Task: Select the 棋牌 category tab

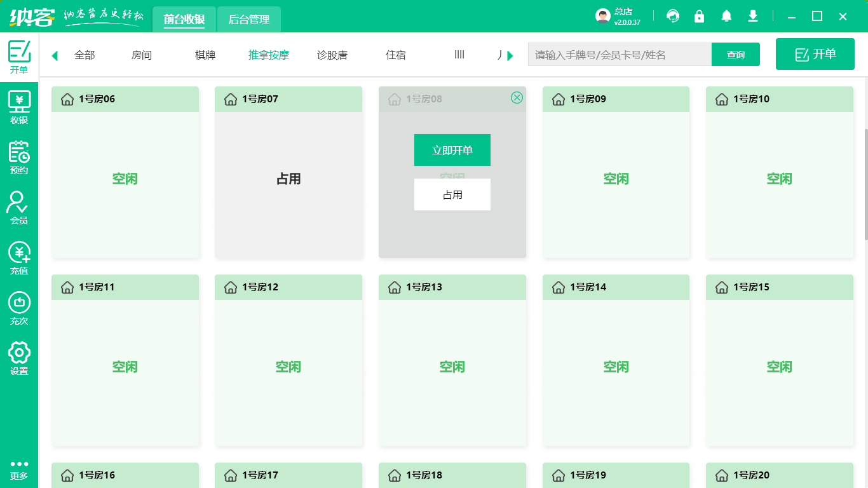Action: [205, 55]
